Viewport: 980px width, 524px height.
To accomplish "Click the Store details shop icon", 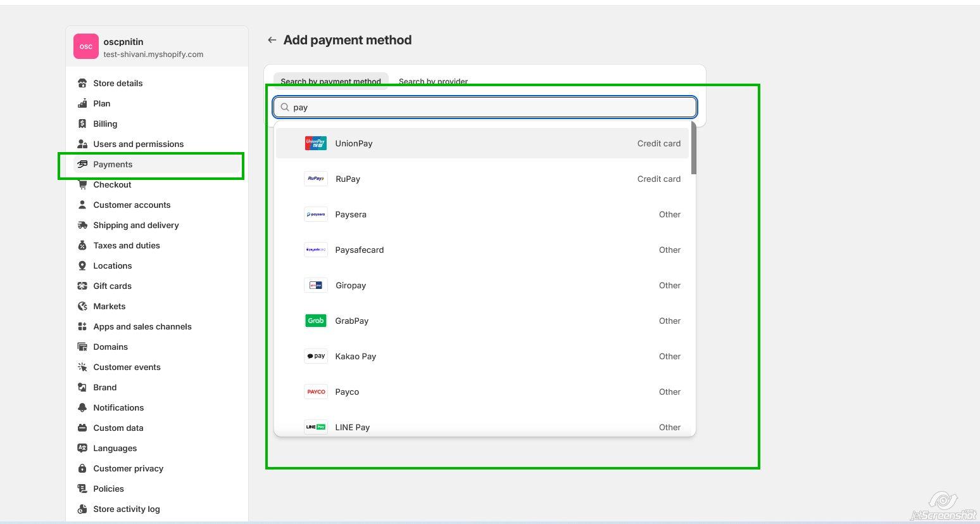I will click(x=82, y=83).
